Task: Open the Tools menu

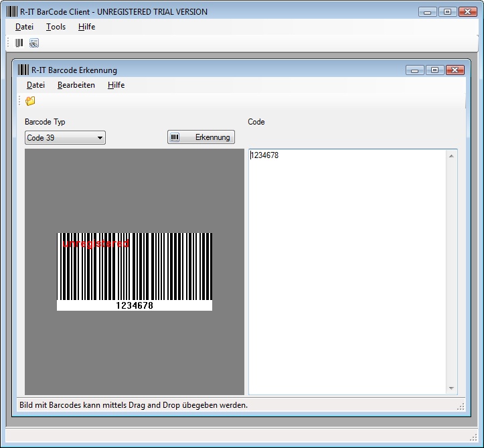Action: (x=56, y=27)
